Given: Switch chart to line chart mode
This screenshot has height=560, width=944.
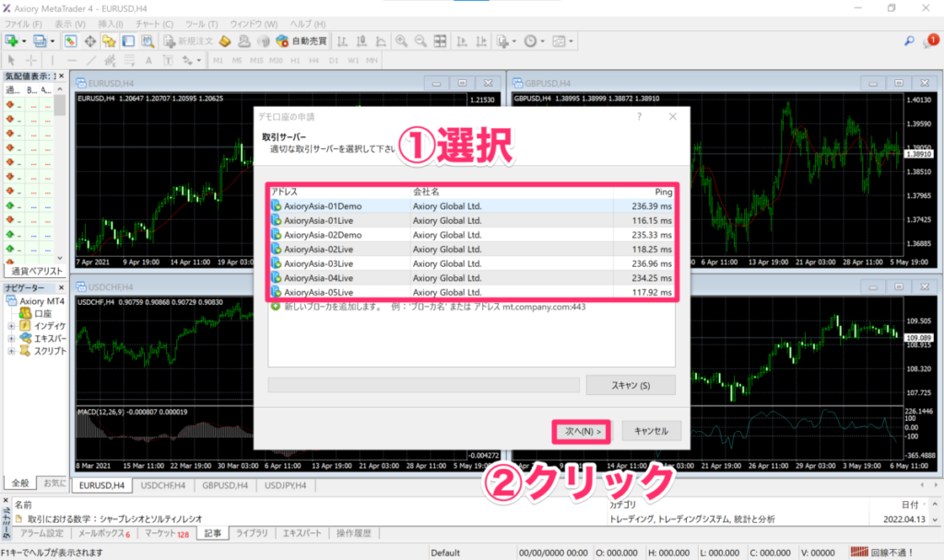Looking at the screenshot, I should (381, 41).
